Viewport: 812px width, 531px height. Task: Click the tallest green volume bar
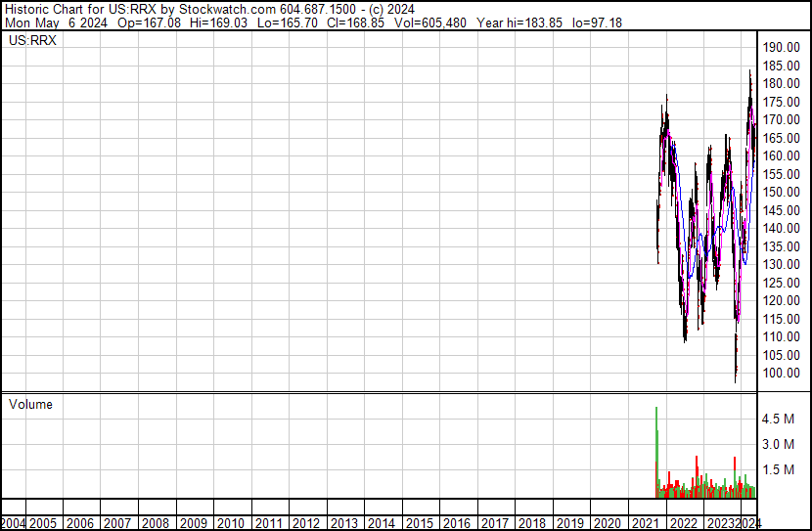(x=656, y=450)
